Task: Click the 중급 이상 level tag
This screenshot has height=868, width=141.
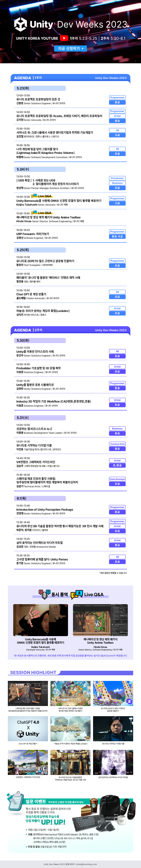Action: [117, 237]
